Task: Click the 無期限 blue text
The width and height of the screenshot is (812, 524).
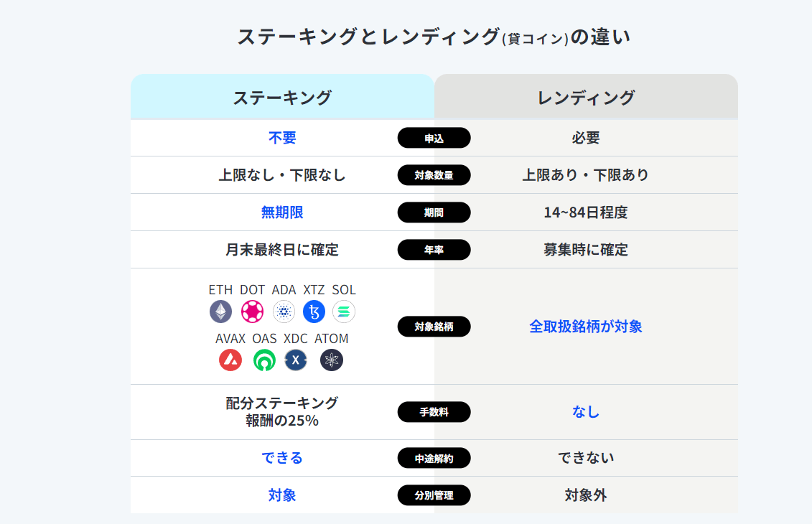Action: click(x=282, y=212)
